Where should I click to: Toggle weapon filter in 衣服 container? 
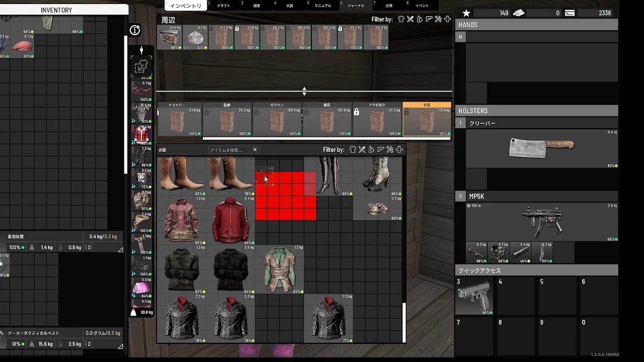coord(380,149)
